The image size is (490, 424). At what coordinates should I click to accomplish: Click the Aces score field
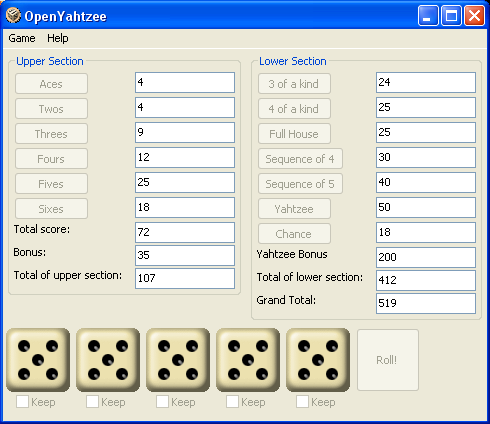(x=185, y=82)
